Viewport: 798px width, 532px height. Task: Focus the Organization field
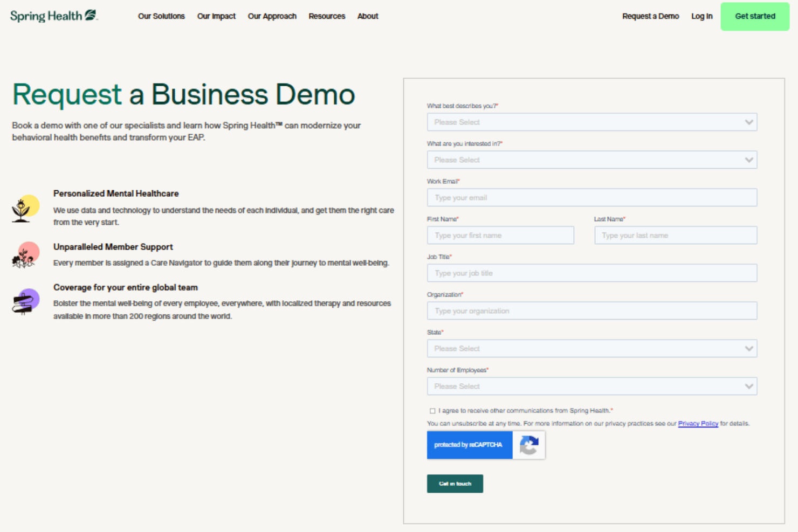point(592,310)
